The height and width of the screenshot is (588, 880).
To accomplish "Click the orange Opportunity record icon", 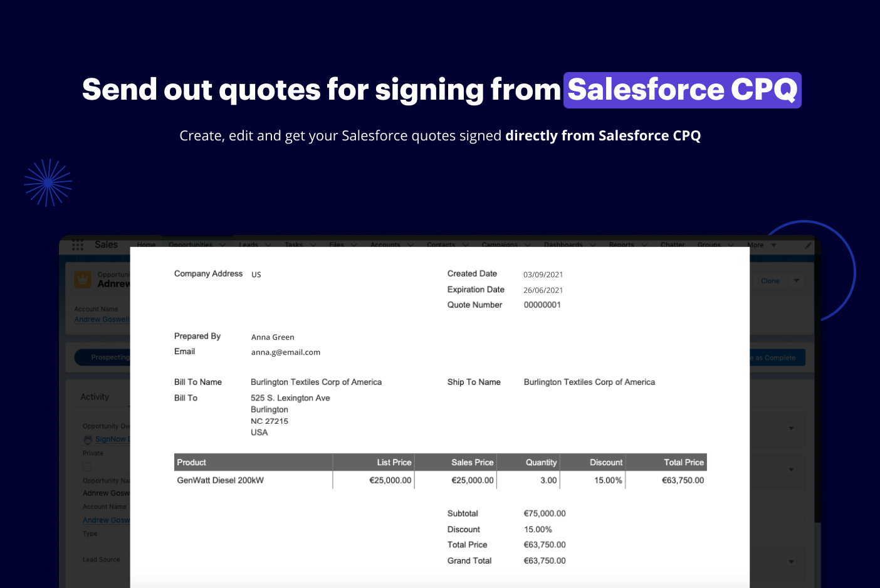I will pyautogui.click(x=82, y=280).
